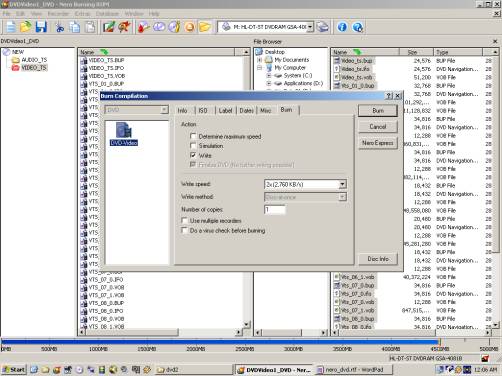This screenshot has width=502, height=376.
Task: Click the New compilation toolbar icon
Action: [x=11, y=27]
